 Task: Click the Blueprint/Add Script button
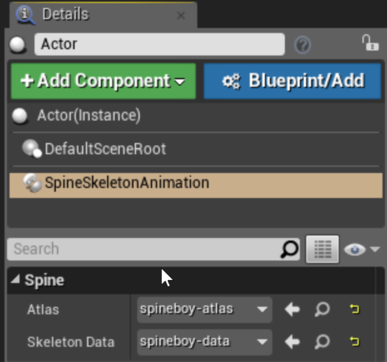click(292, 81)
